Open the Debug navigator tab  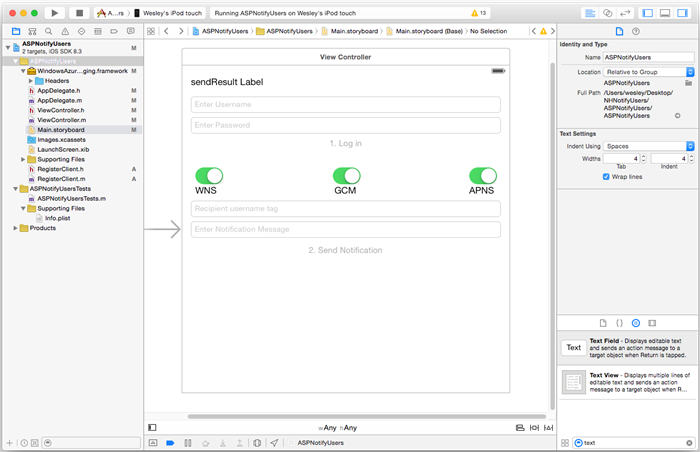tap(98, 31)
